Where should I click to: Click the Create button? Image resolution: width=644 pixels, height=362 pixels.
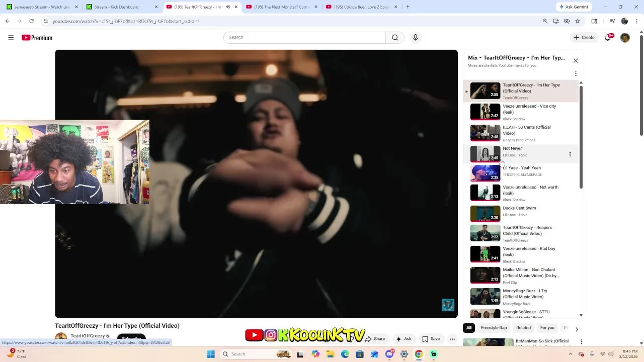(584, 37)
